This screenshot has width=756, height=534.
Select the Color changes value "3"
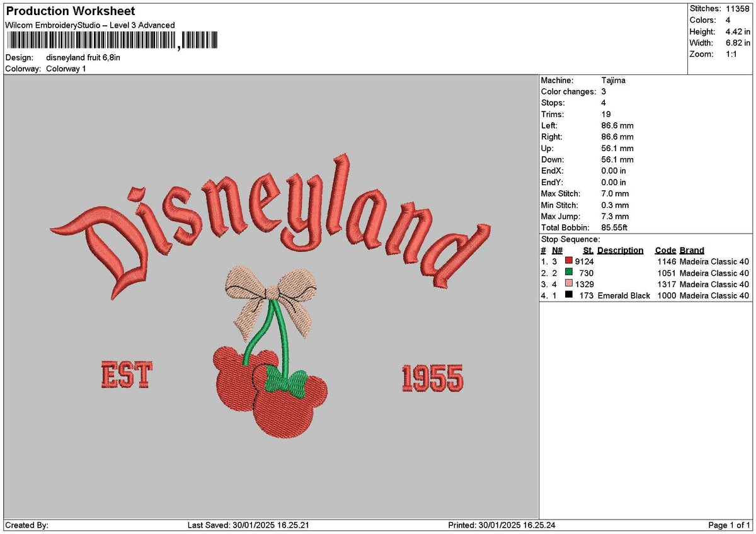(604, 92)
